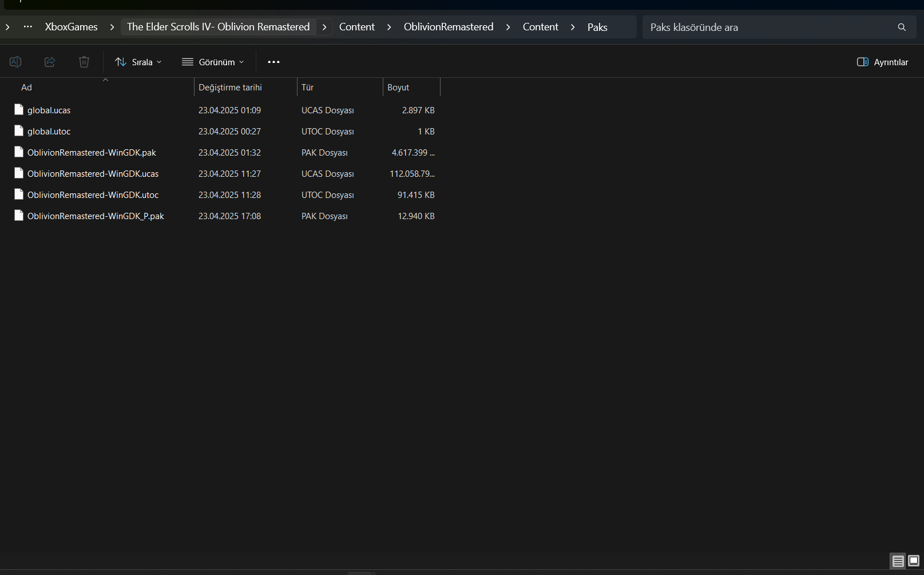This screenshot has height=575, width=924.
Task: Open the Sırala sort dropdown
Action: point(138,62)
